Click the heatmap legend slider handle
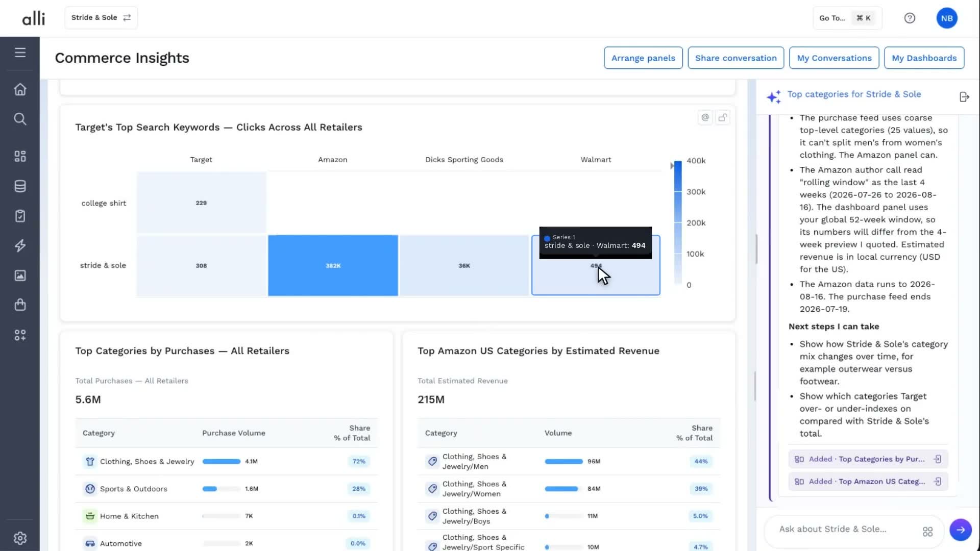This screenshot has width=980, height=551. pyautogui.click(x=672, y=166)
